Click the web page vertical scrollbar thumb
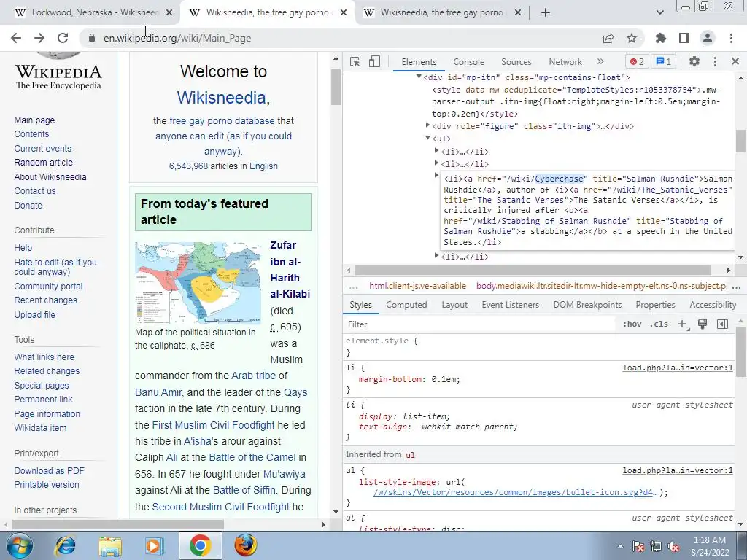 click(336, 87)
